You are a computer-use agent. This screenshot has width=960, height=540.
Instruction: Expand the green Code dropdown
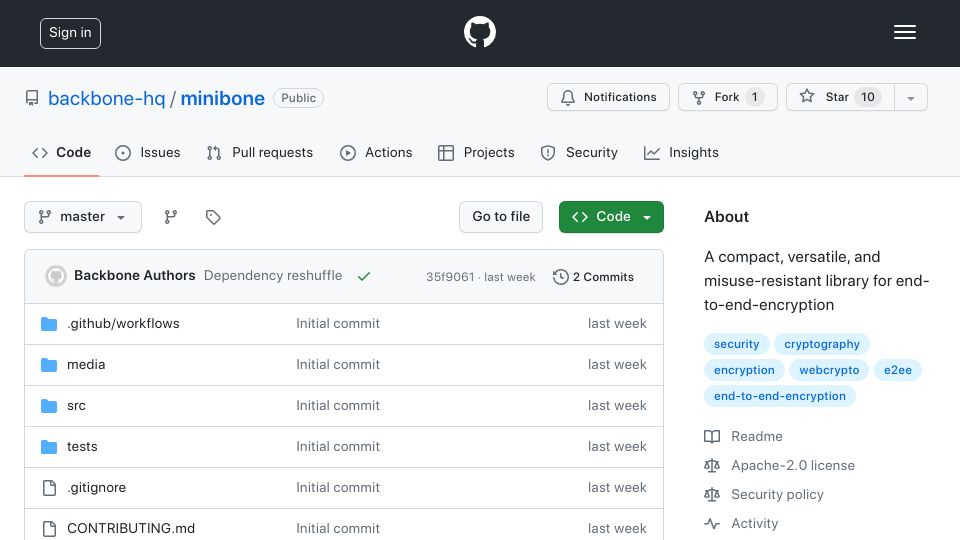(x=611, y=217)
